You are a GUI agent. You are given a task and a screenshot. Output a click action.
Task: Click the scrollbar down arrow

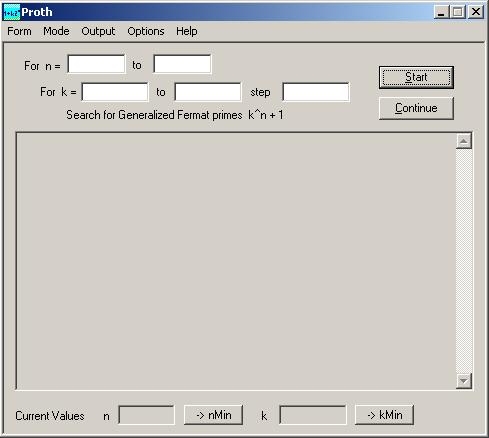[464, 381]
